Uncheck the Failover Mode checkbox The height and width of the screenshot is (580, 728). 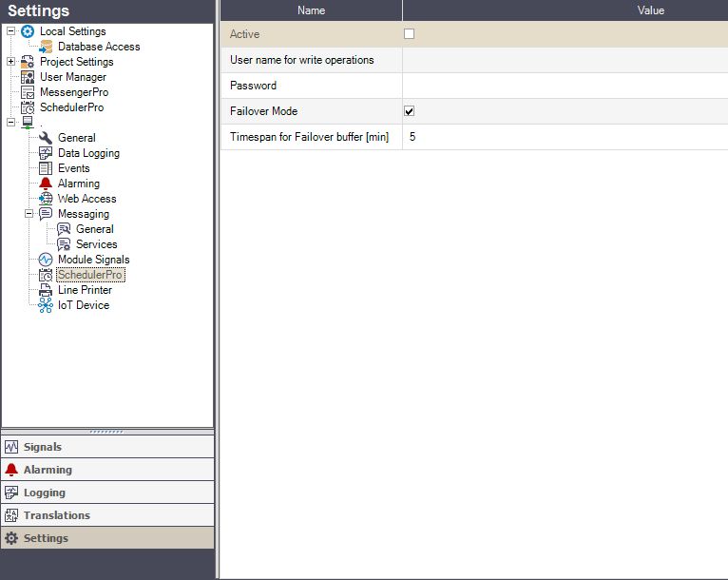point(409,111)
